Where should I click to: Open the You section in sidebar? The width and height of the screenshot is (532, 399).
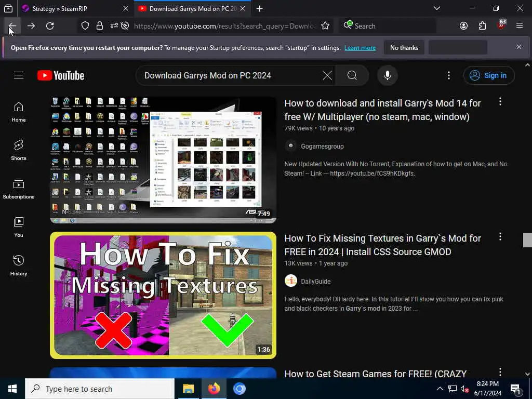19,227
